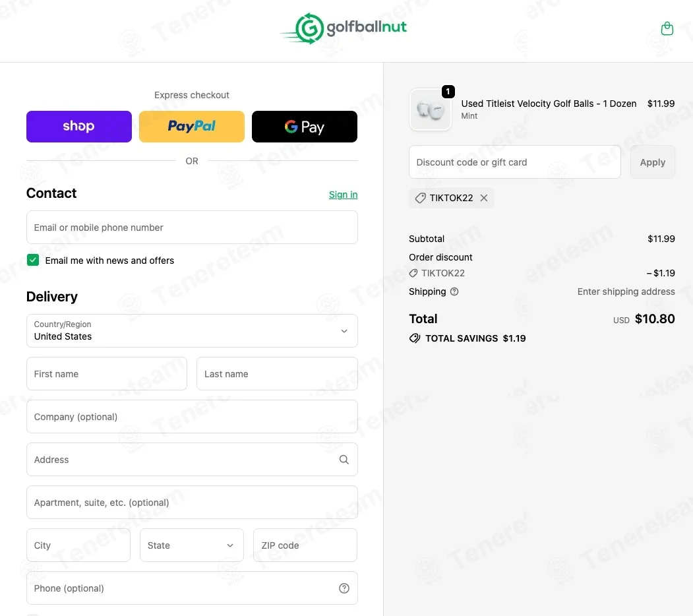Focus the Email or mobile phone field
The image size is (693, 616).
(x=192, y=228)
